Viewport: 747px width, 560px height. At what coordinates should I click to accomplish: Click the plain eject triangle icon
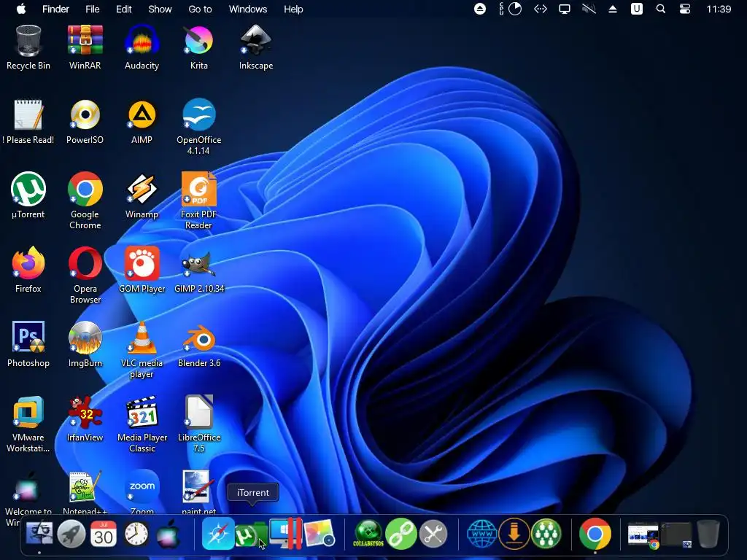click(613, 9)
